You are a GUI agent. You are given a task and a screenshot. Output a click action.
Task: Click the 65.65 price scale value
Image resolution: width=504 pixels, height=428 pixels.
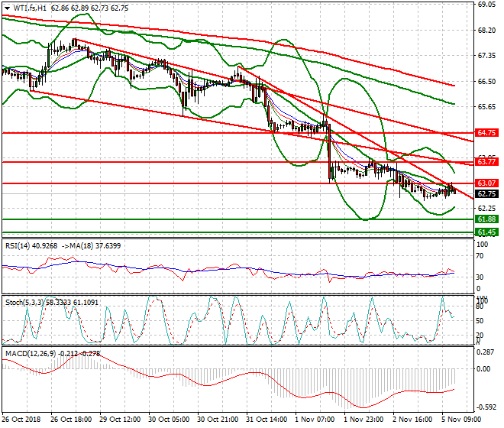pyautogui.click(x=486, y=107)
